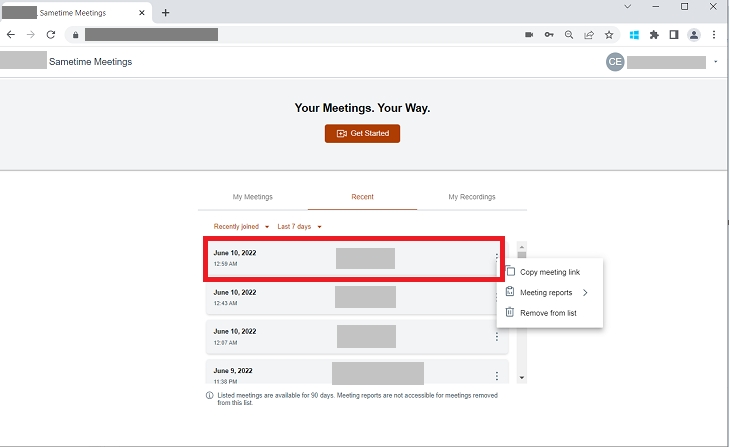Open three-dot menu for June 9 meeting
This screenshot has width=730, height=447.
497,376
